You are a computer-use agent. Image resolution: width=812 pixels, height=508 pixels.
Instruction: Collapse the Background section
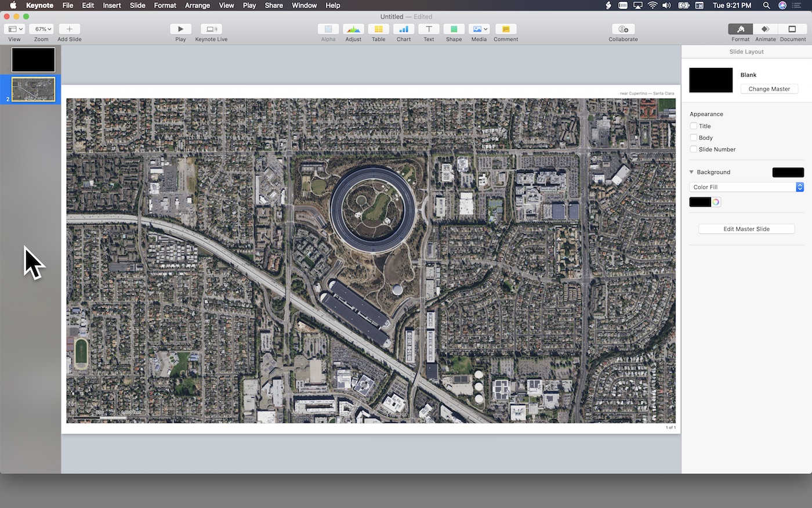[x=691, y=172]
